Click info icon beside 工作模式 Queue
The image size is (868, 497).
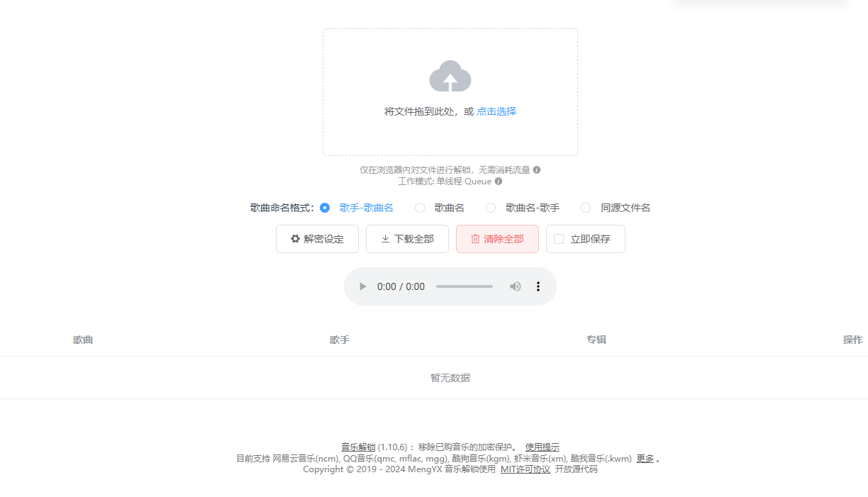(x=499, y=182)
